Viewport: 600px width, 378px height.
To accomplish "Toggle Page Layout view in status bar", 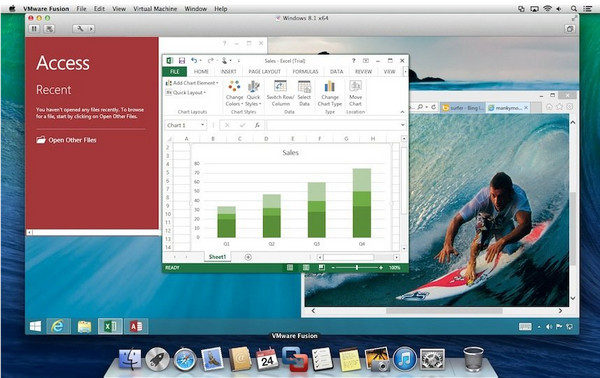I will [306, 267].
